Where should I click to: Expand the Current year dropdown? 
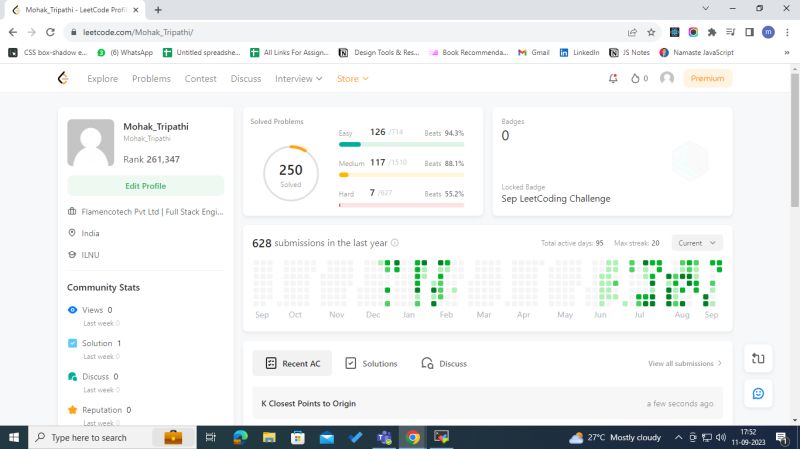click(x=697, y=243)
